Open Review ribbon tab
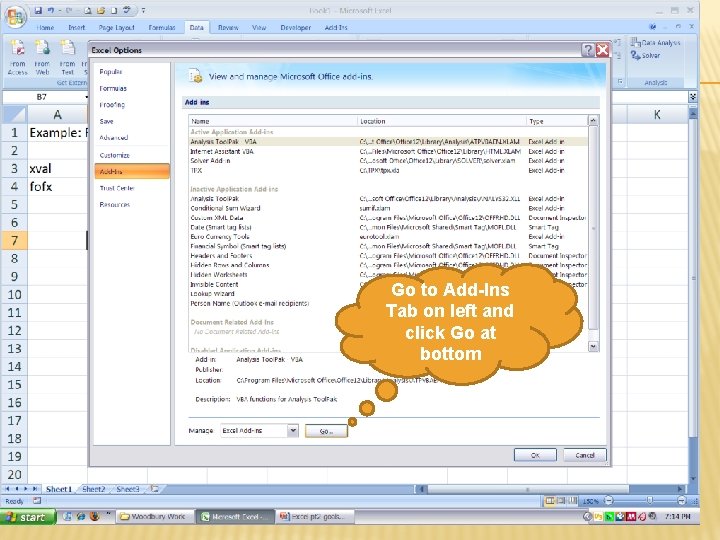This screenshot has height=540, width=720. pos(228,28)
